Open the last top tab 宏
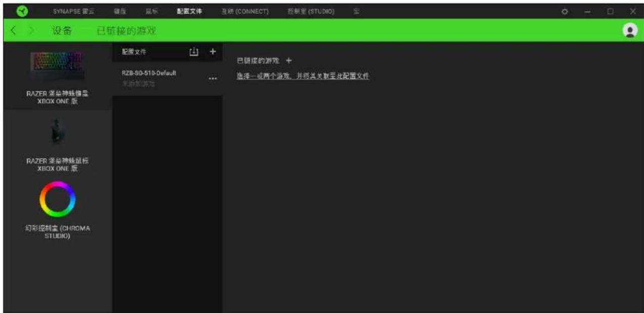The height and width of the screenshot is (313, 644). tap(356, 11)
